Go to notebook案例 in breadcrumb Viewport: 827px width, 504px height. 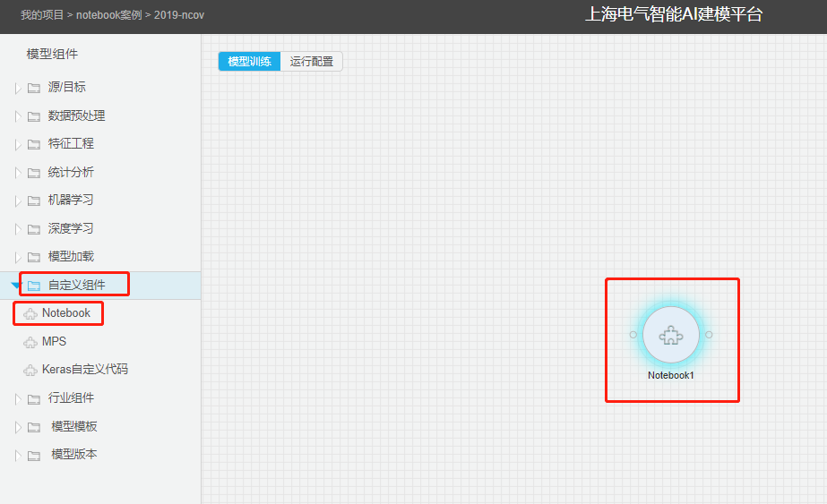(109, 14)
